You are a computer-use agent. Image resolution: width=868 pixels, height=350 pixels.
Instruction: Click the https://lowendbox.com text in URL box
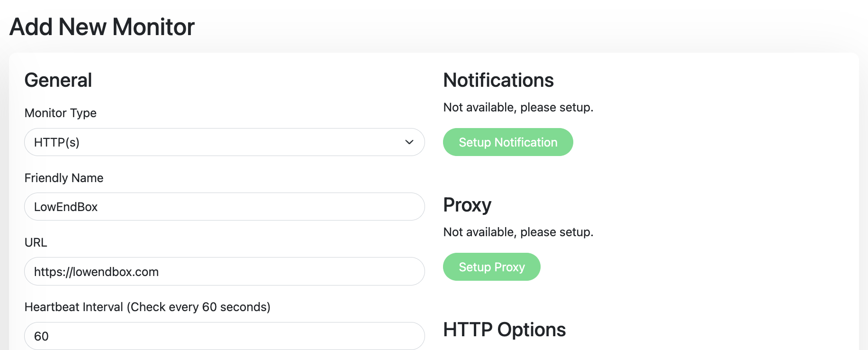click(96, 272)
